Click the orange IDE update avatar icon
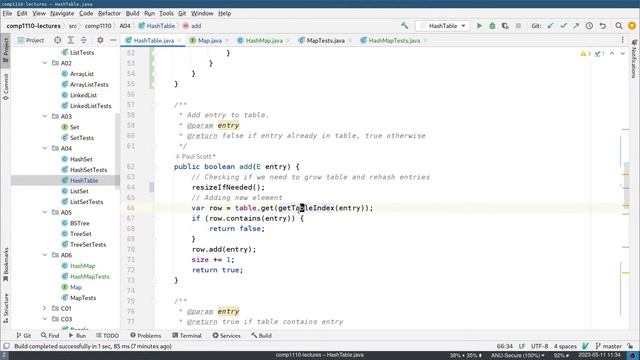This screenshot has width=640, height=360. tap(632, 26)
